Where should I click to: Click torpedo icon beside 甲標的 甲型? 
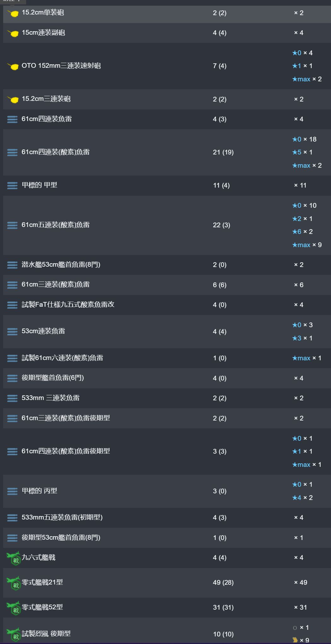coord(12,185)
